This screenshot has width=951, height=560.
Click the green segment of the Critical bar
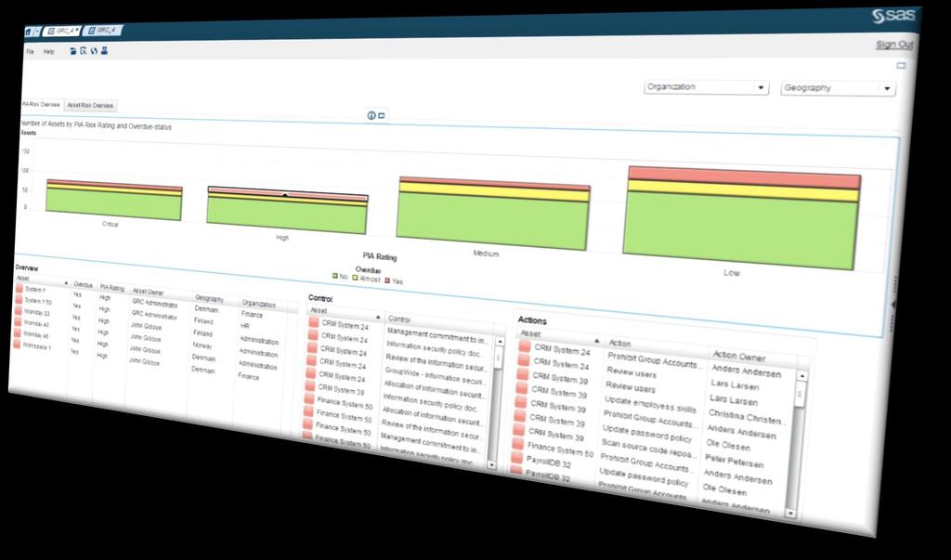coord(113,204)
